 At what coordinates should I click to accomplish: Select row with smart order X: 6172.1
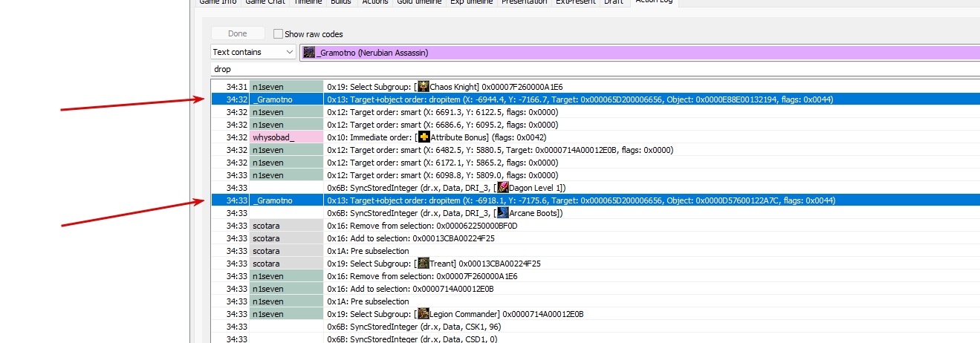tap(595, 163)
